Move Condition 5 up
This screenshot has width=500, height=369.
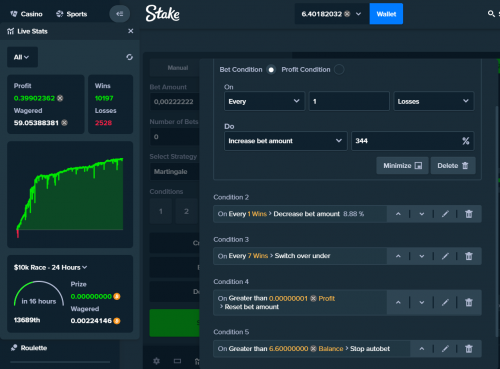[x=422, y=349]
